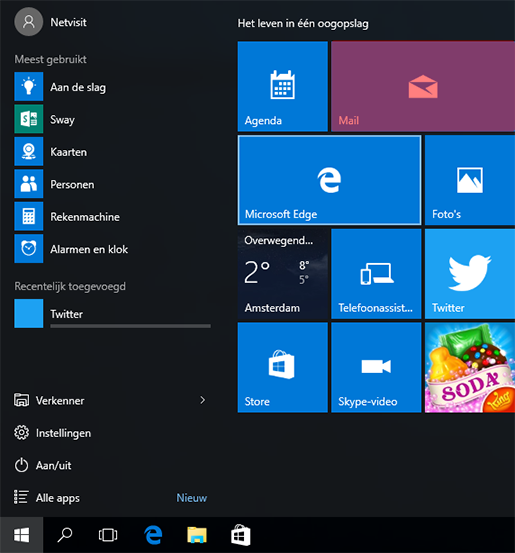Select Aan de slag label
This screenshot has height=553, width=515.
tap(78, 87)
